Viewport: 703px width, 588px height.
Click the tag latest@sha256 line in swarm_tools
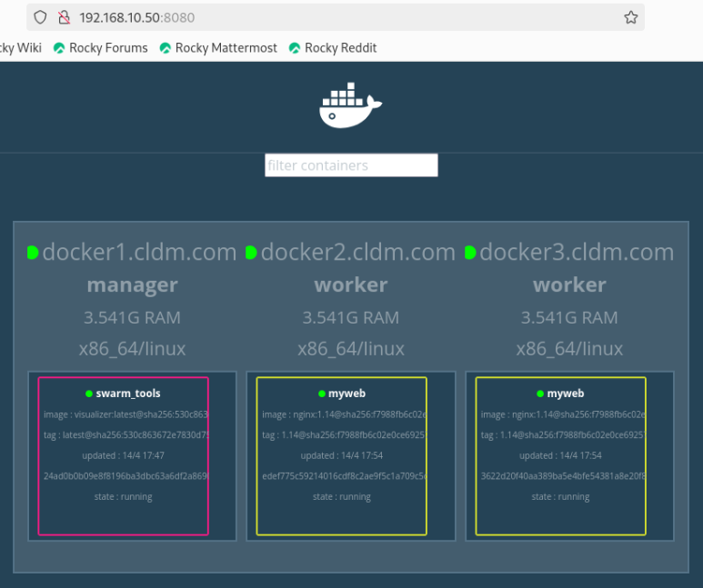click(126, 434)
